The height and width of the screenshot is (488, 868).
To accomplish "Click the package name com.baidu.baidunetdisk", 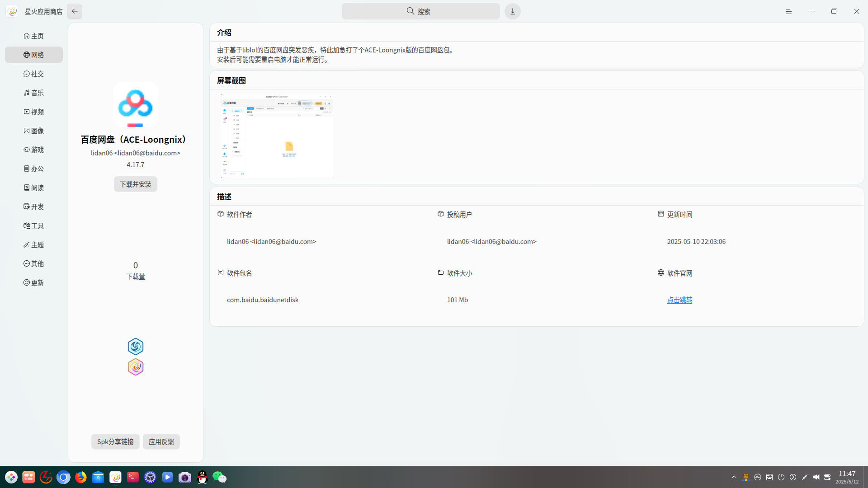I will point(263,300).
